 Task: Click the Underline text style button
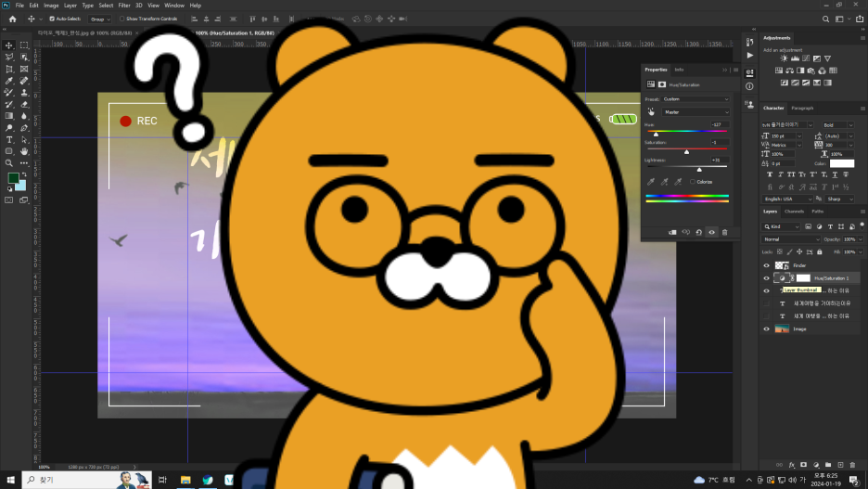pos(835,174)
